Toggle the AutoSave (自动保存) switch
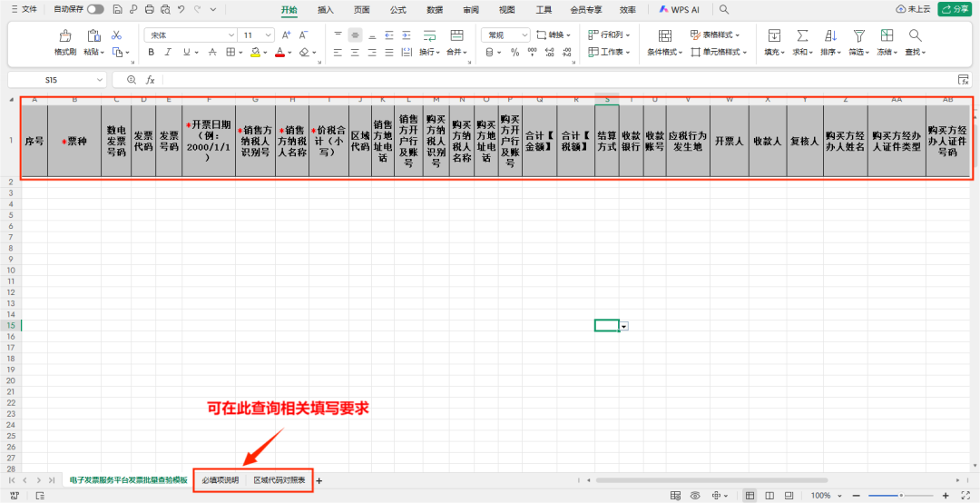The image size is (980, 503). [x=94, y=9]
